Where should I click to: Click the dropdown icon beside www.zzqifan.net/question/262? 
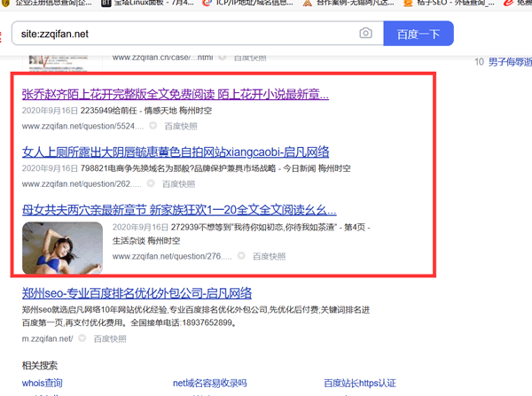(x=152, y=184)
